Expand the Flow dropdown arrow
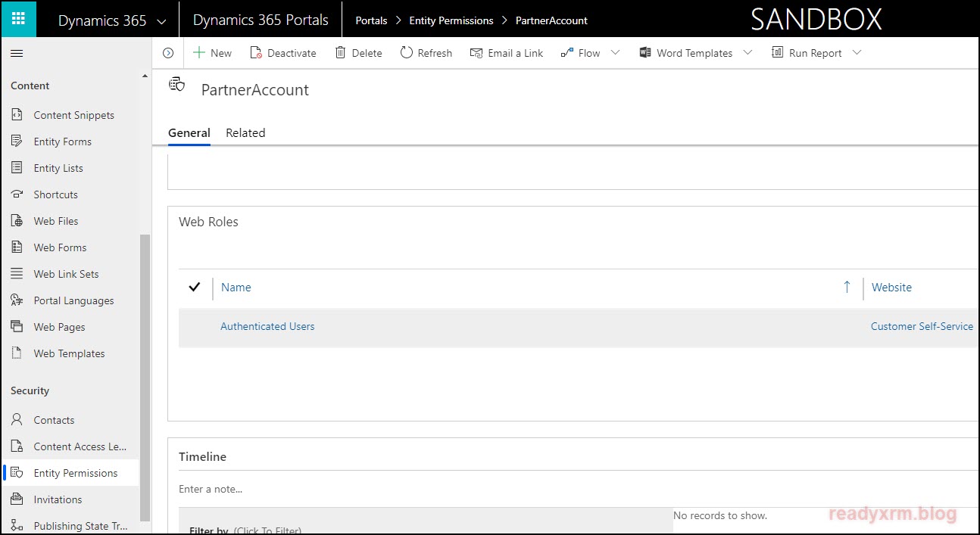 pyautogui.click(x=615, y=53)
